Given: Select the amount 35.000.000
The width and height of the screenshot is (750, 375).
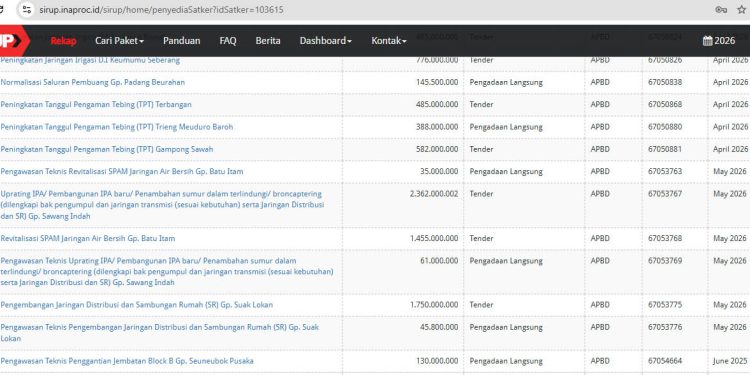Looking at the screenshot, I should [439, 171].
